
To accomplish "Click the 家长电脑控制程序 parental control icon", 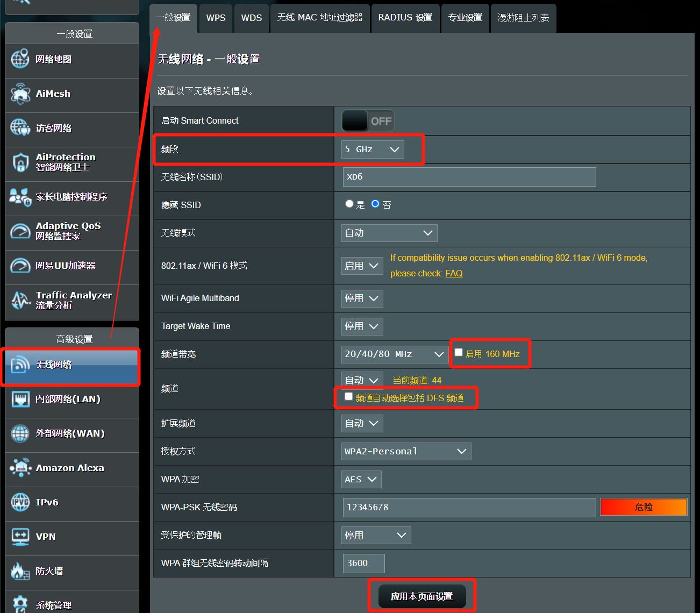I will (x=20, y=197).
